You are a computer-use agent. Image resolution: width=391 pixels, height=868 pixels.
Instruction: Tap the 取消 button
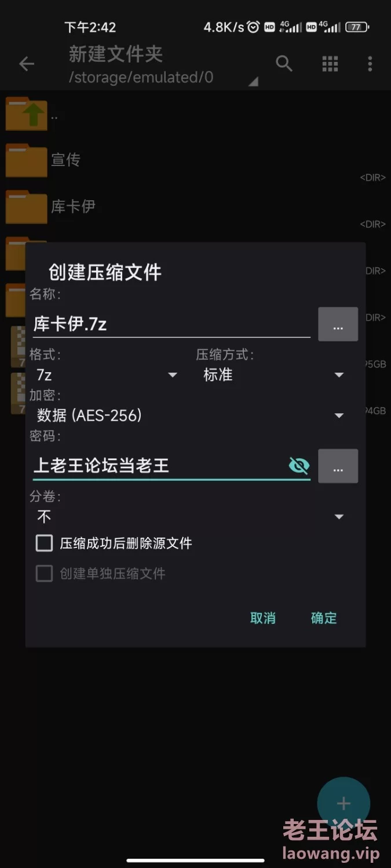click(x=262, y=618)
